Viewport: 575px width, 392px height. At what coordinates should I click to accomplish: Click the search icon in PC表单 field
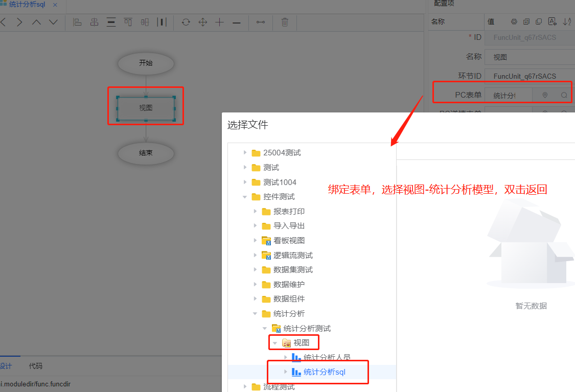click(564, 95)
